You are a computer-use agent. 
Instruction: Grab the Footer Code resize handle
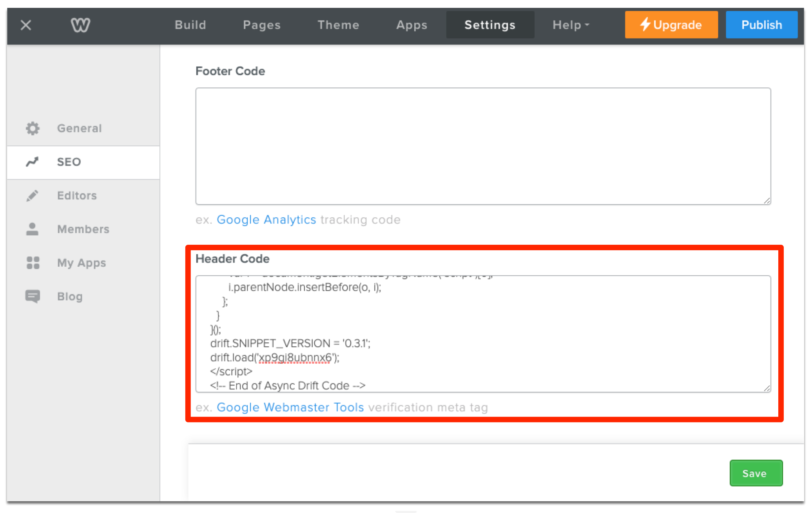[x=767, y=200]
